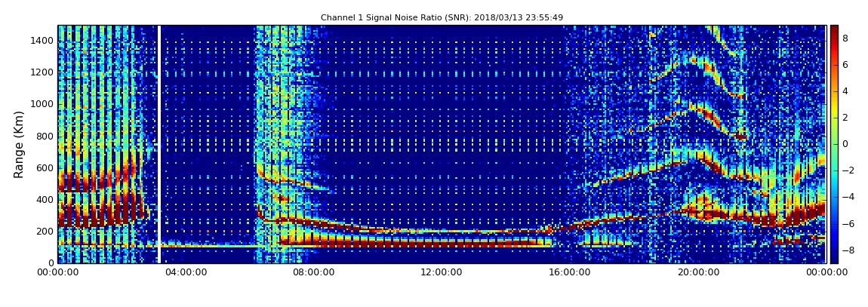868x307 pixels.
Task: Click the dark red top of the colorbar
Action: coord(834,29)
